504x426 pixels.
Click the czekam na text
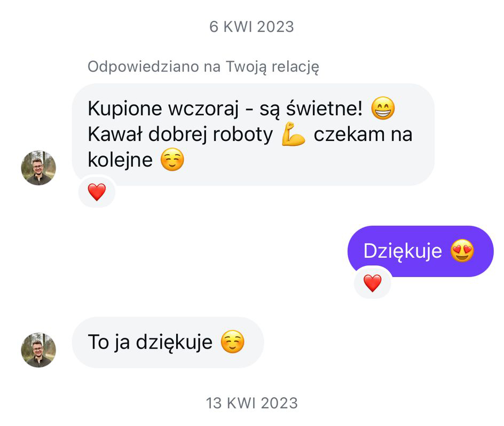tap(363, 135)
